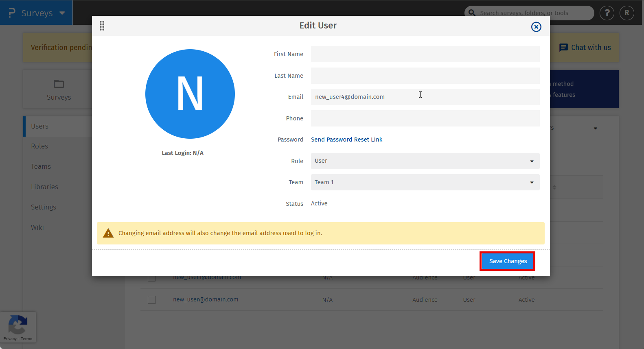Click Send Password Reset Link

click(x=346, y=140)
